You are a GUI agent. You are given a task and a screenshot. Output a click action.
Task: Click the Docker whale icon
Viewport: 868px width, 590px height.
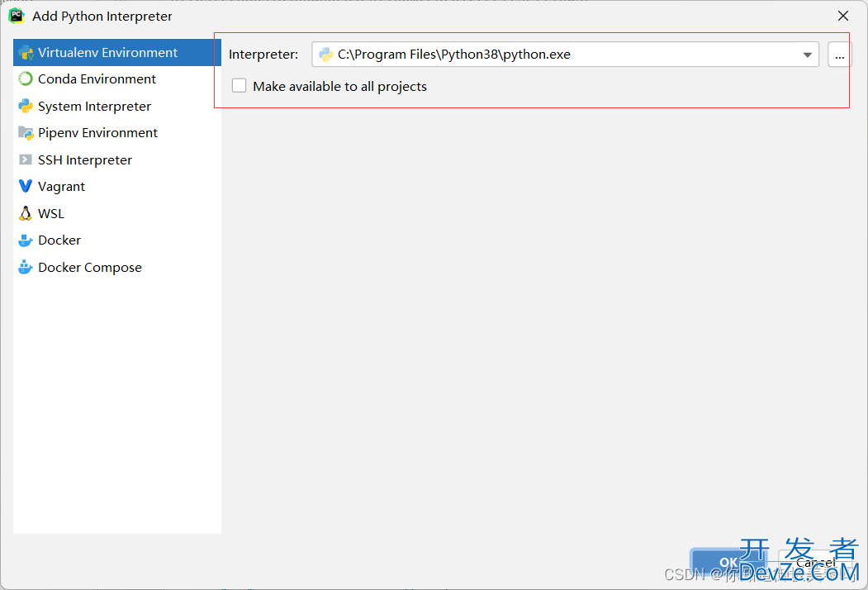[26, 240]
